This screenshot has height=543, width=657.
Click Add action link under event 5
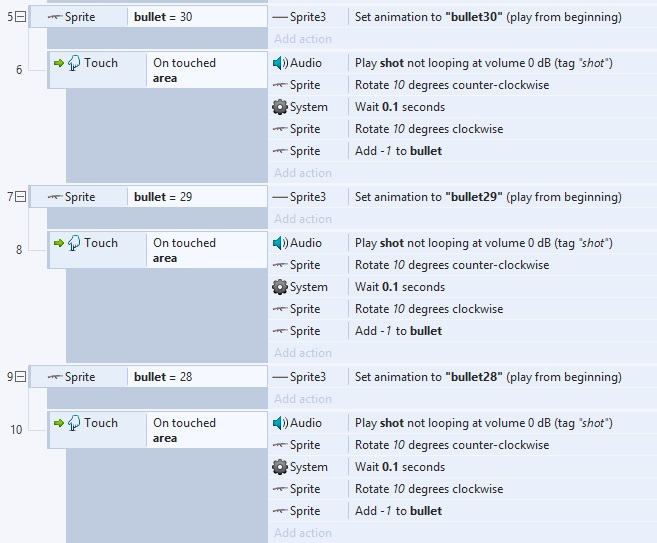(303, 39)
